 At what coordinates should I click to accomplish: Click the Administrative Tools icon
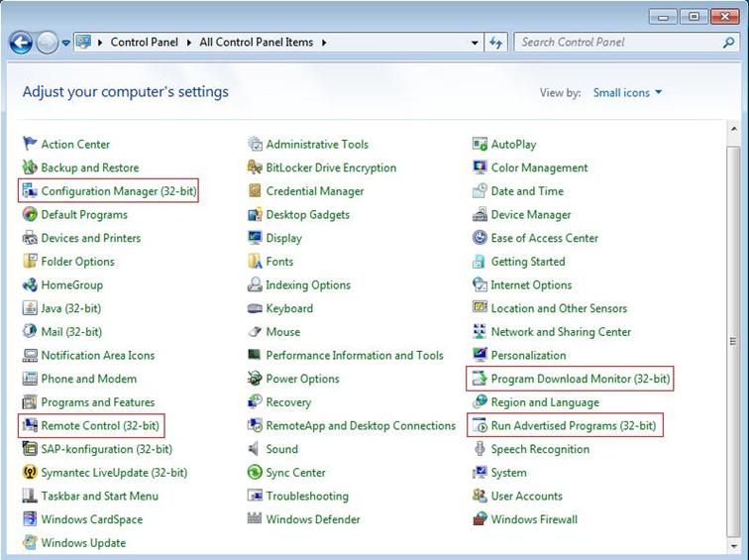pos(255,144)
